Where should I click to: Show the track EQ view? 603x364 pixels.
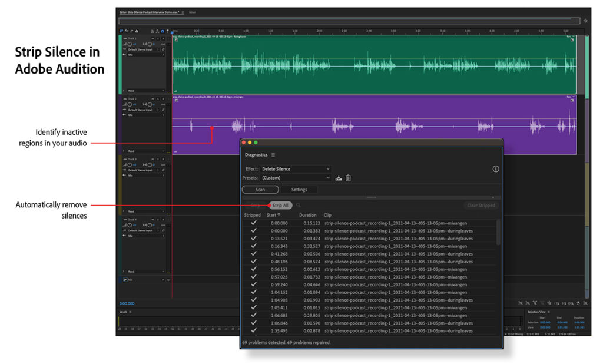[x=137, y=31]
